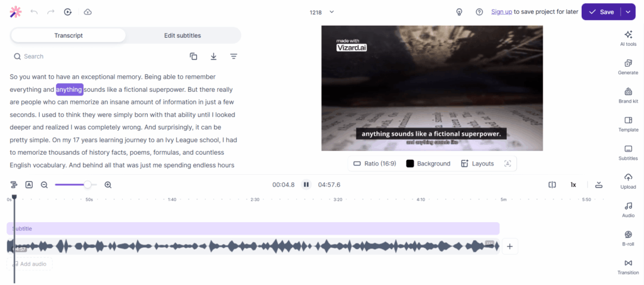Open the Generate panel
644x285 pixels.
628,67
